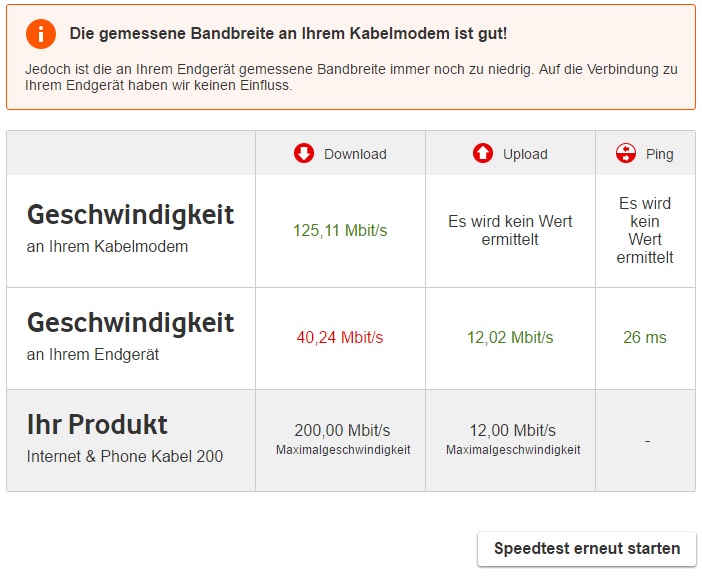Click 'Internet & Phone Kabel 200' product name
The width and height of the screenshot is (702, 576).
coord(125,457)
